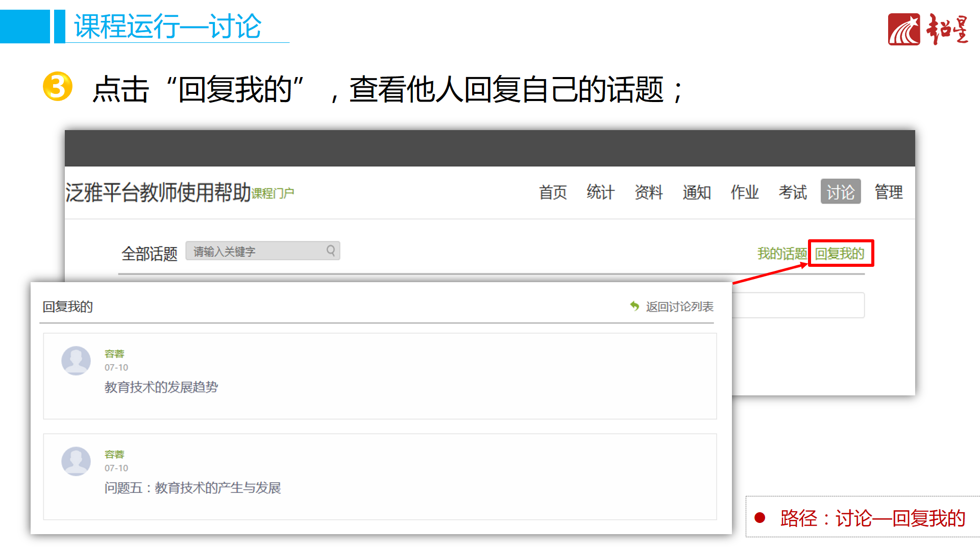Open the 通知 navigation tab
The height and width of the screenshot is (551, 980).
(x=696, y=192)
